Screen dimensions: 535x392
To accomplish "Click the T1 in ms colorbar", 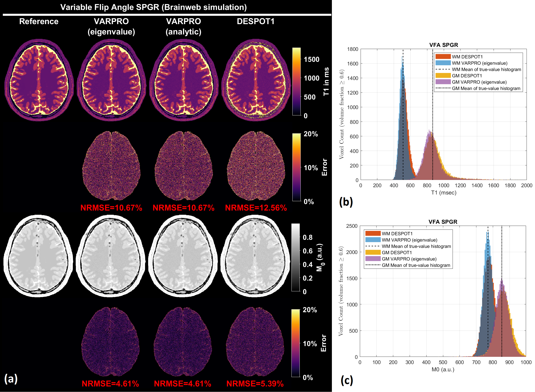I will point(296,81).
